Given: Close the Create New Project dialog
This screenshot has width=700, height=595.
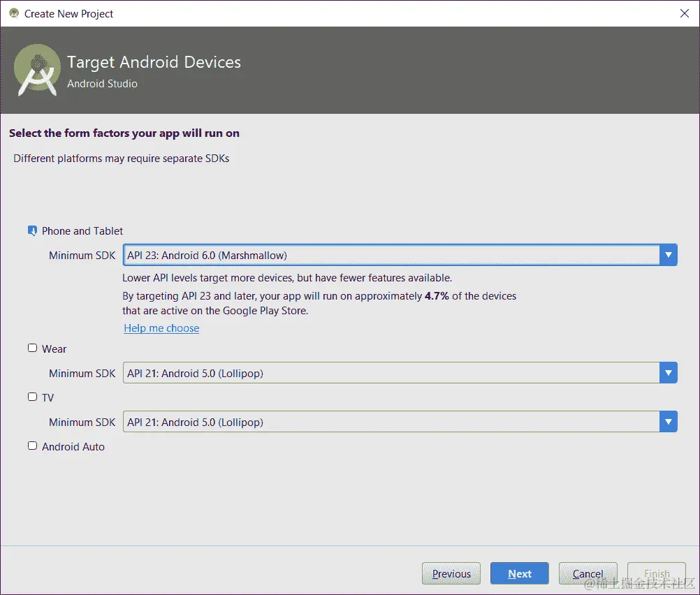Looking at the screenshot, I should (x=685, y=13).
